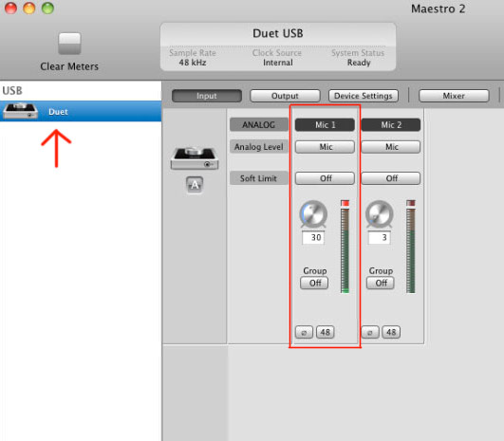Open the Mic 2 Analog Level dropdown
This screenshot has height=441, width=504.
[391, 147]
